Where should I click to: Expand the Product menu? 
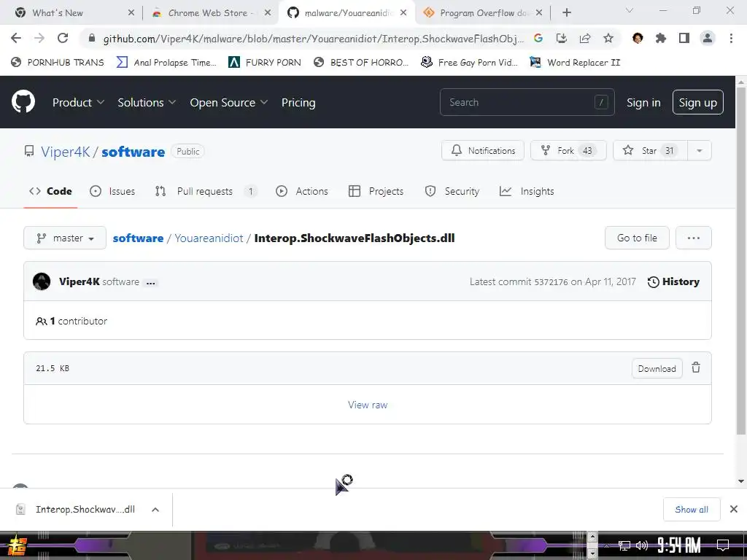click(x=78, y=102)
